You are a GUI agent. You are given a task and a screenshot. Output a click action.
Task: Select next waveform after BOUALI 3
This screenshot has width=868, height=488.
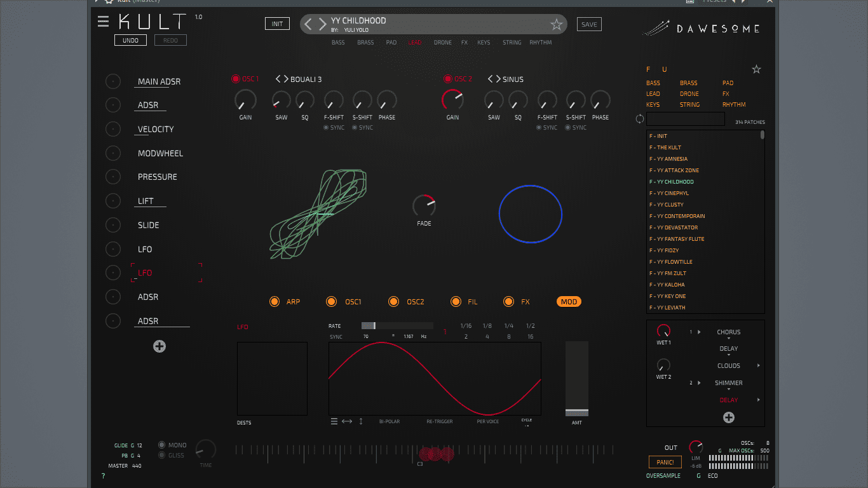(285, 79)
